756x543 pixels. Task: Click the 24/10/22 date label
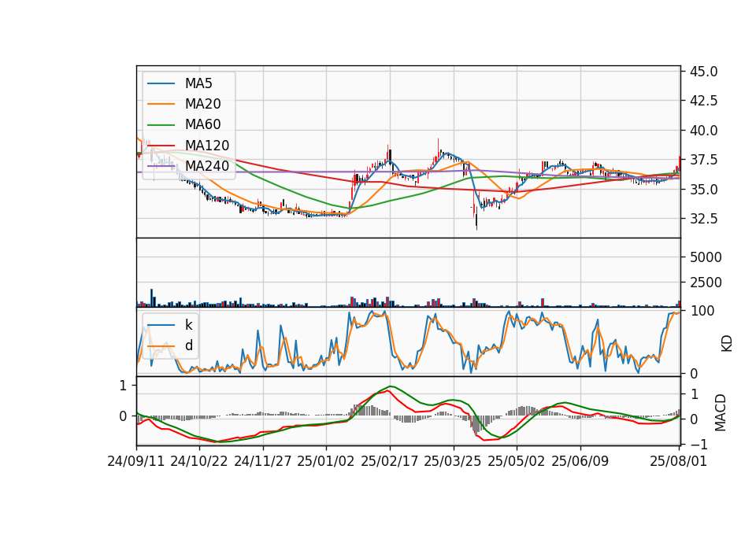point(199,462)
